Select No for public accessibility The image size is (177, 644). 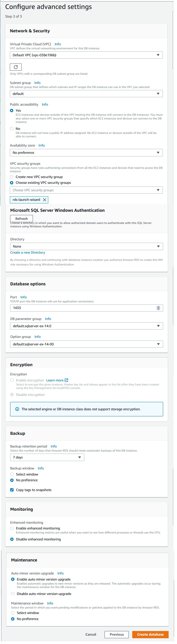12,129
